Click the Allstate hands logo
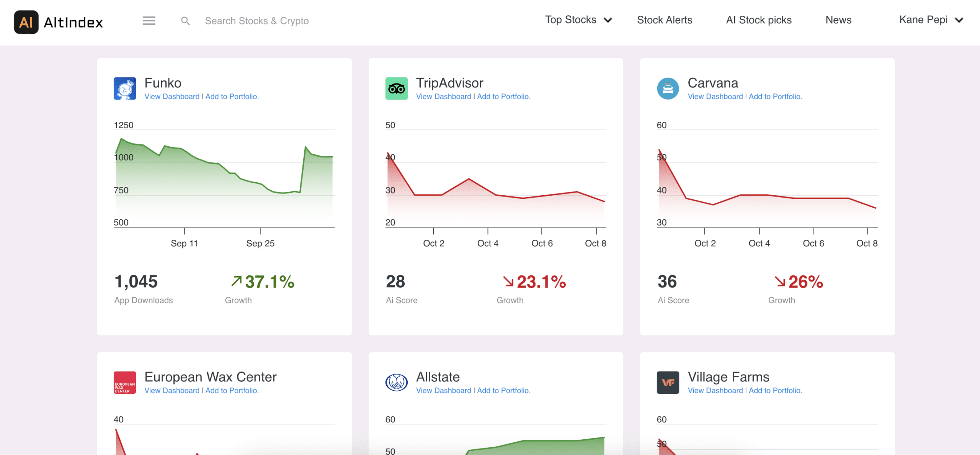Screen dimensions: 980x455 [x=397, y=382]
